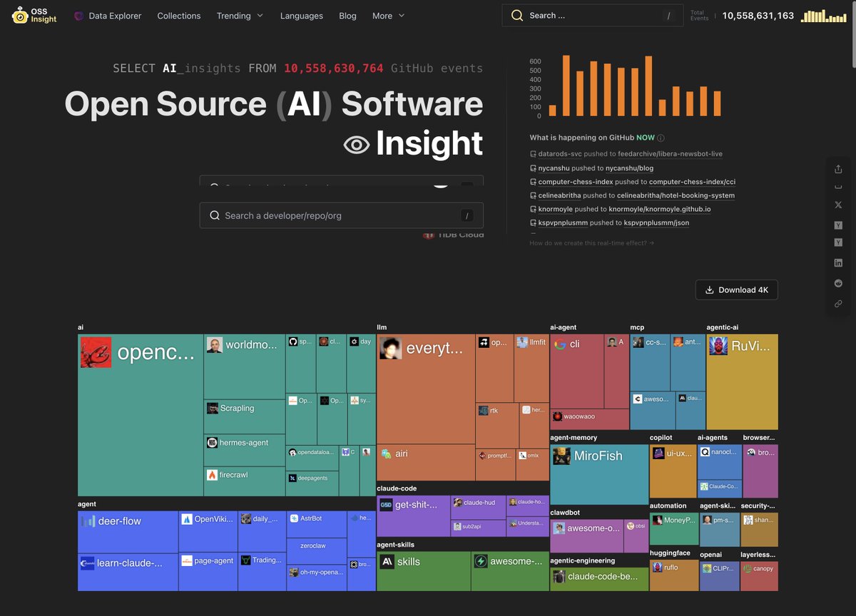Viewport: 856px width, 616px height.
Task: Open the MiroFish tile
Action: [x=598, y=474]
